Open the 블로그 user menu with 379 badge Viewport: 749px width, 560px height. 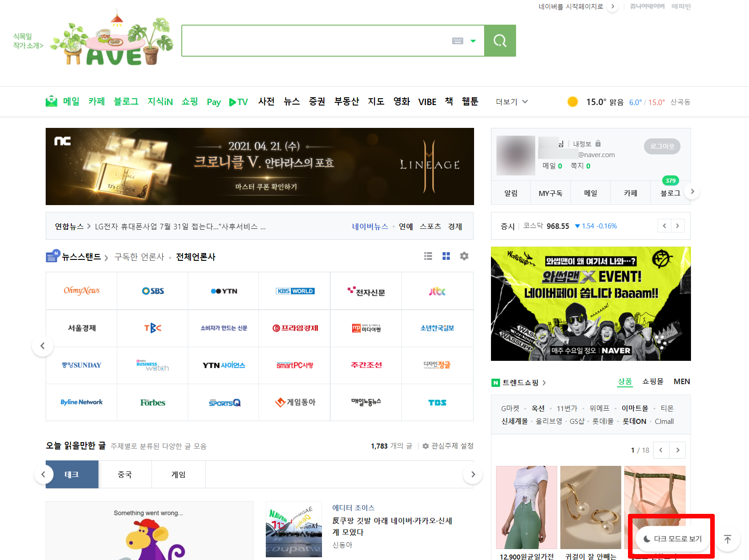(670, 193)
